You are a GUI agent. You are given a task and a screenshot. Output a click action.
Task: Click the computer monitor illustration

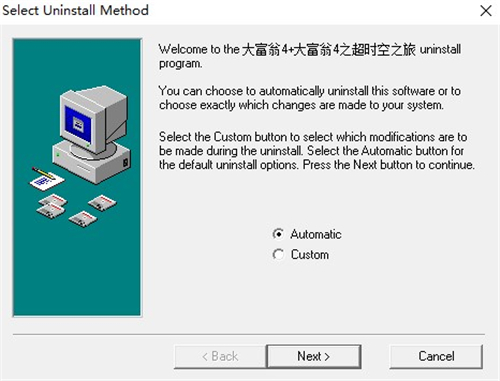tap(93, 120)
